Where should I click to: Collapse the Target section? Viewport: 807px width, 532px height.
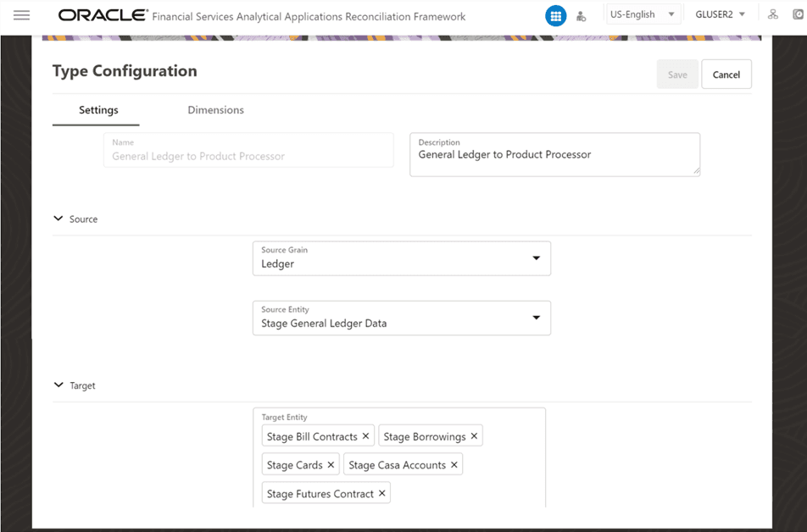coord(58,385)
